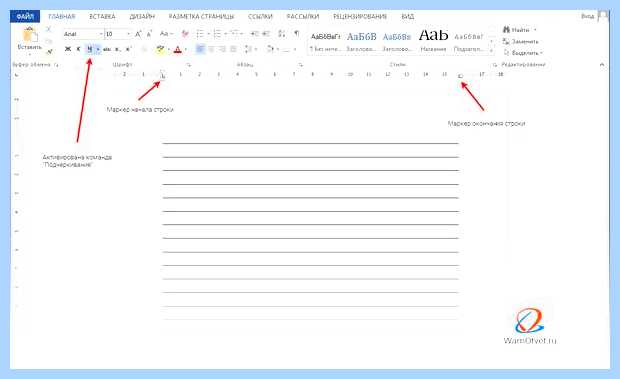Click the Increase Font Size icon
620x379 pixels.
138,34
